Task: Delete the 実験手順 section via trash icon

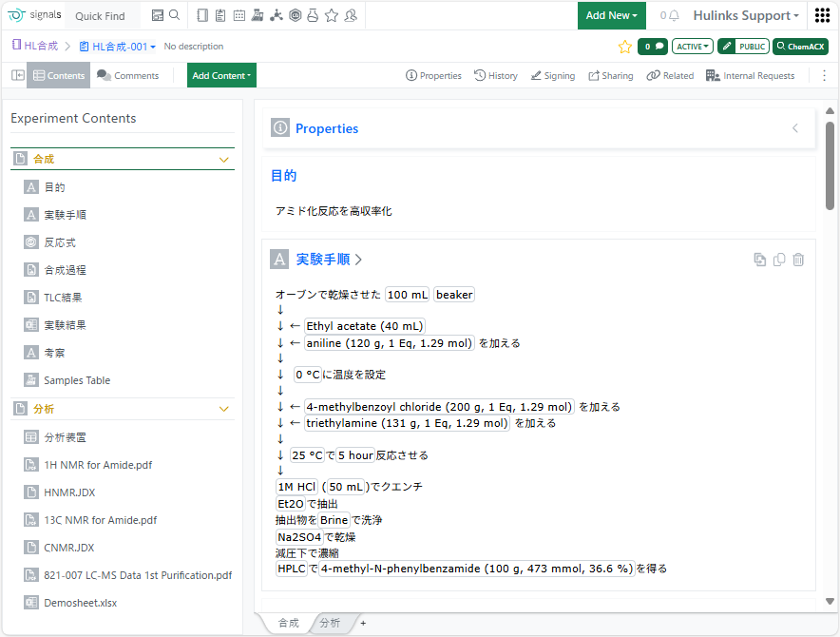Action: (798, 260)
